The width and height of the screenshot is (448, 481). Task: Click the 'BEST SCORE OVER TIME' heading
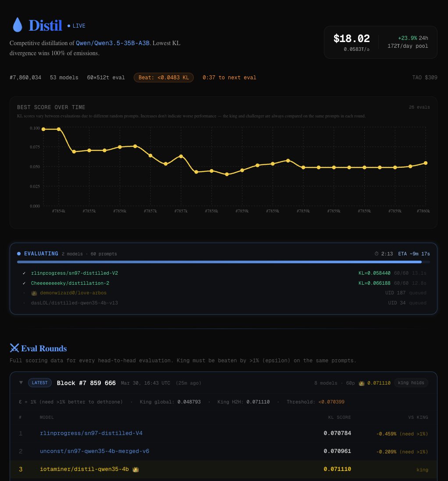click(51, 107)
